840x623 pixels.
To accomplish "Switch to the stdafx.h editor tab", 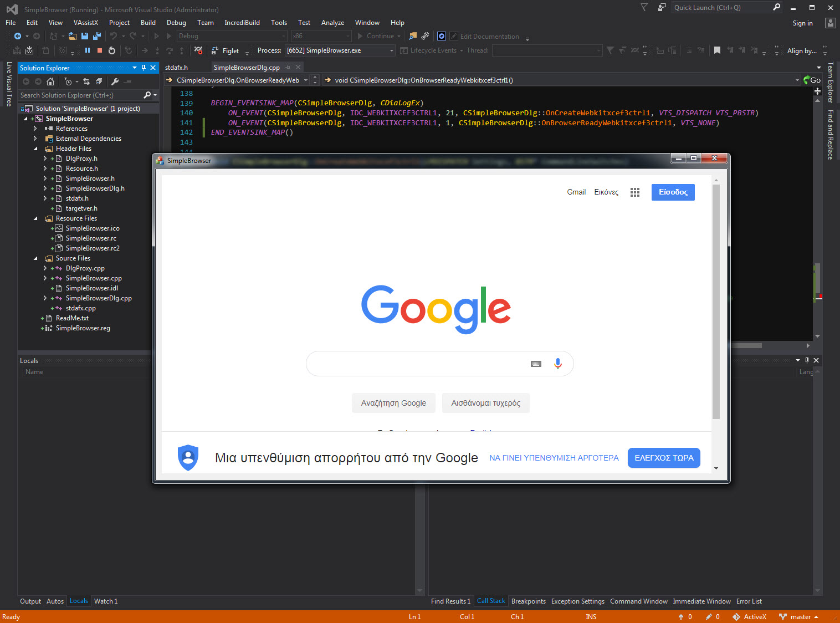I will [176, 68].
